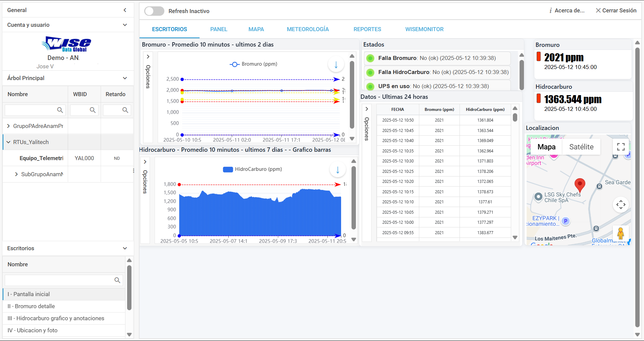Expand Opciones in the Bromuro chart
644x341 pixels.
pos(148,57)
